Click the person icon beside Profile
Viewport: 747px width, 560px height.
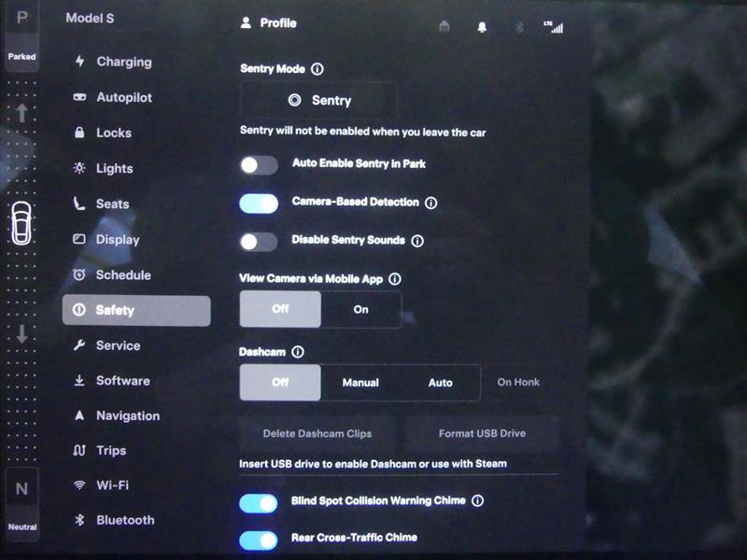[x=246, y=22]
